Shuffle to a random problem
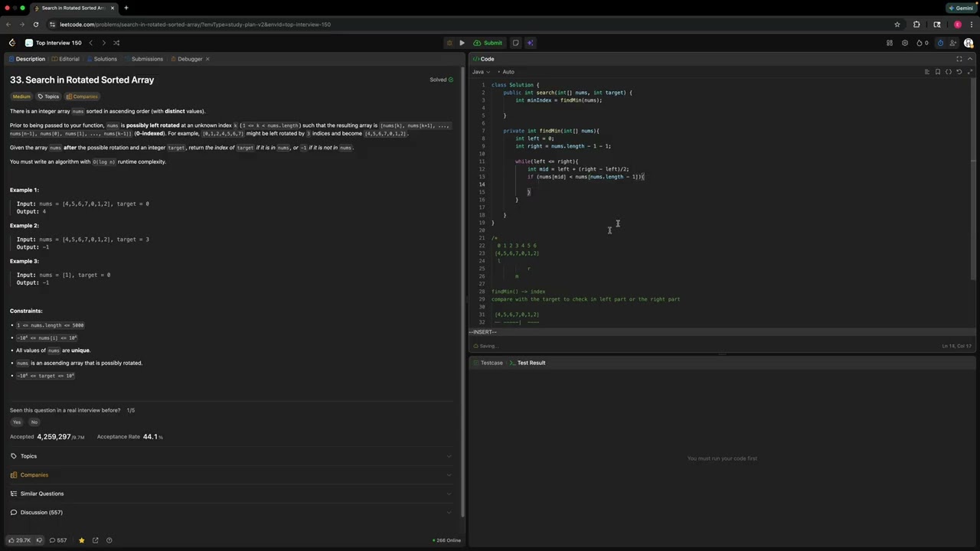This screenshot has height=551, width=980. coord(116,43)
